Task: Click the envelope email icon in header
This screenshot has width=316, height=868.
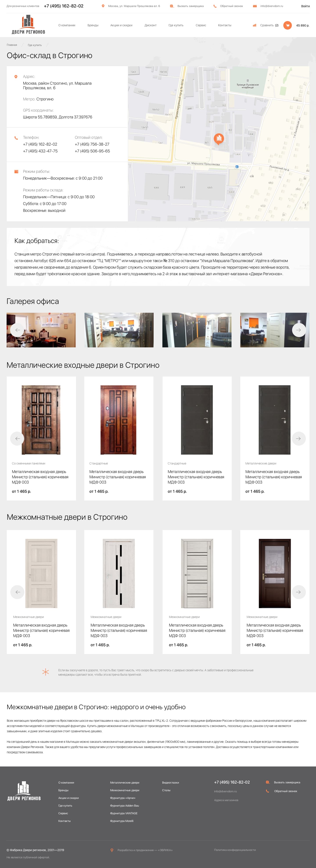Action: click(x=255, y=6)
